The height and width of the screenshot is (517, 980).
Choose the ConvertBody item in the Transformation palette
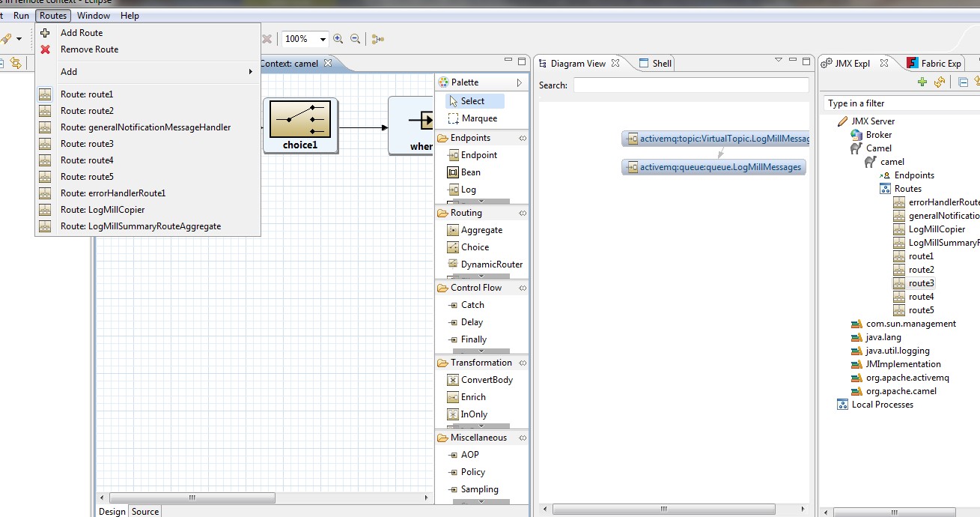click(x=486, y=380)
